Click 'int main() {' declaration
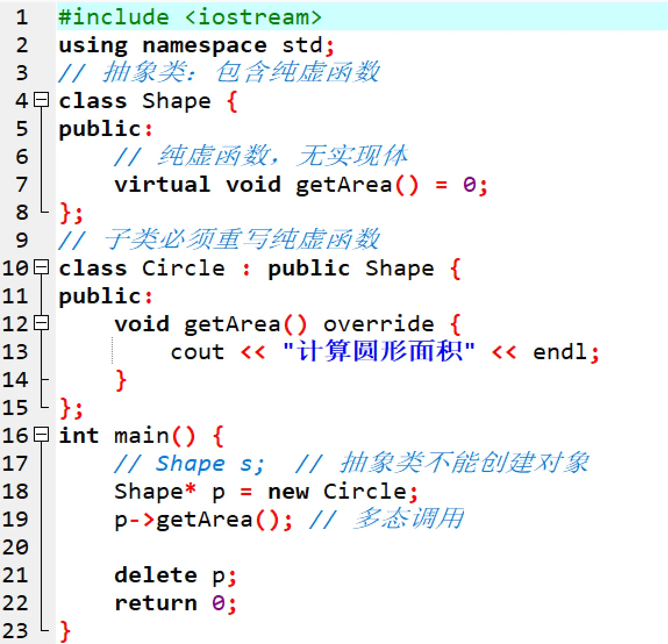 (141, 436)
